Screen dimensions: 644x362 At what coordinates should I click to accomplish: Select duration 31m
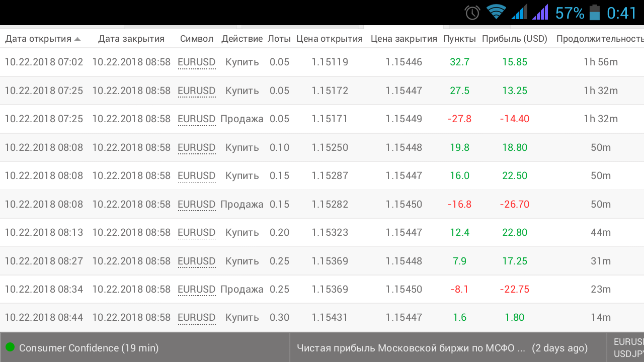pos(601,261)
